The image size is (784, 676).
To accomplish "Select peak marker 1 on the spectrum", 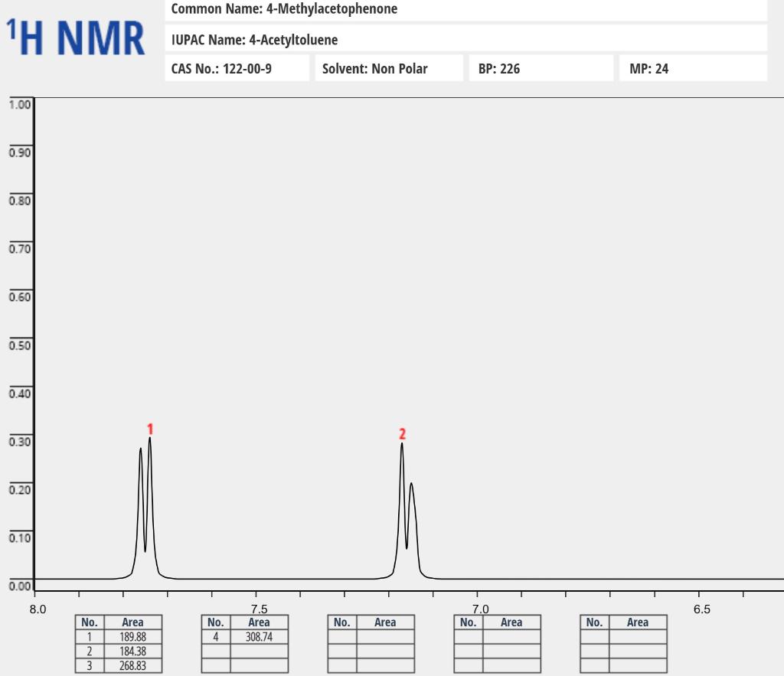I will 150,429.
